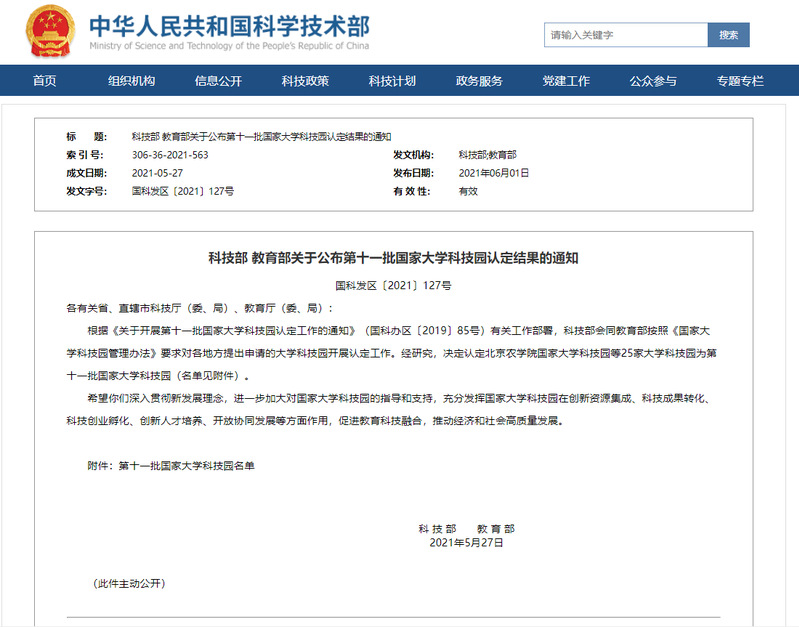Open the 政务服务 section
799x627 pixels.
click(479, 81)
